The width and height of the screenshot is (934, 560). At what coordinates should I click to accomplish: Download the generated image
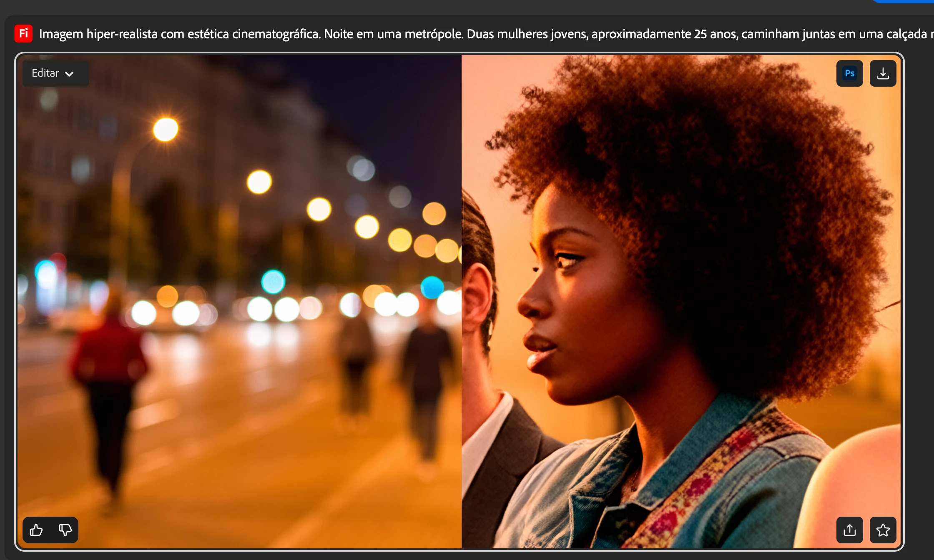(883, 73)
